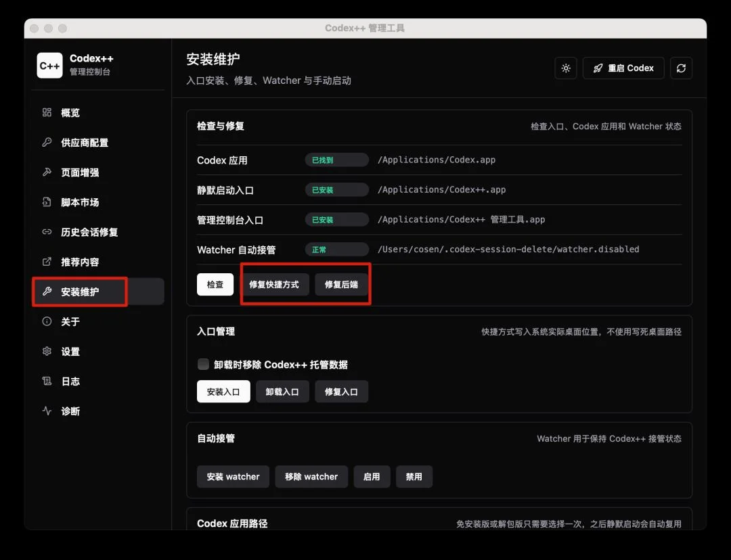Click the 安装入口 button
The image size is (731, 560).
pos(223,392)
